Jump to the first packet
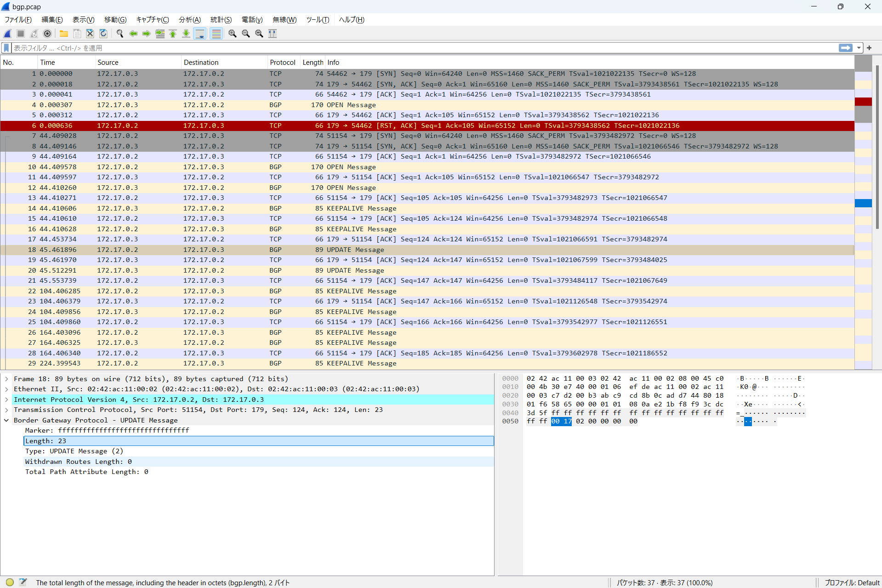 tap(173, 34)
